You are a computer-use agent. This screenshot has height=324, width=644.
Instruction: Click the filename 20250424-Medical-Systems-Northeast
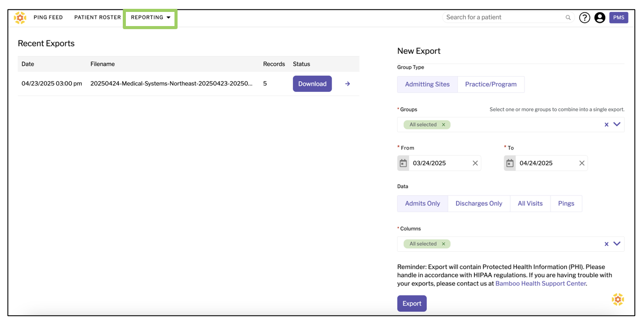tap(171, 83)
